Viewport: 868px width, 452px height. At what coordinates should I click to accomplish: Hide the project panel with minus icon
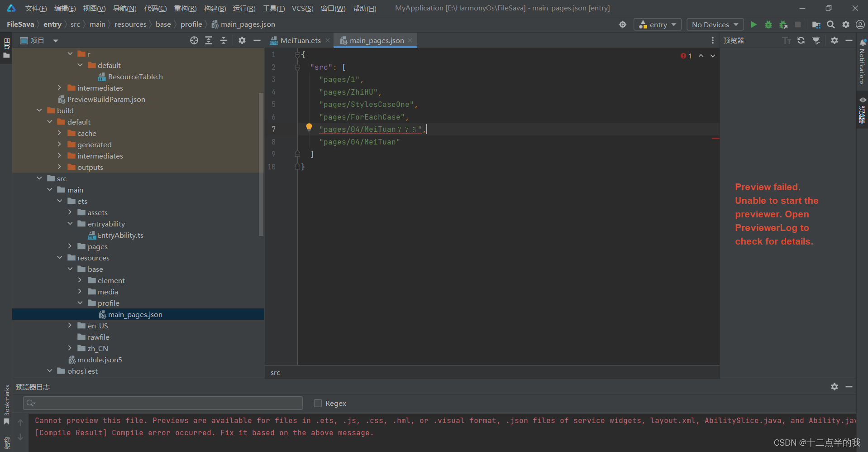pyautogui.click(x=257, y=40)
